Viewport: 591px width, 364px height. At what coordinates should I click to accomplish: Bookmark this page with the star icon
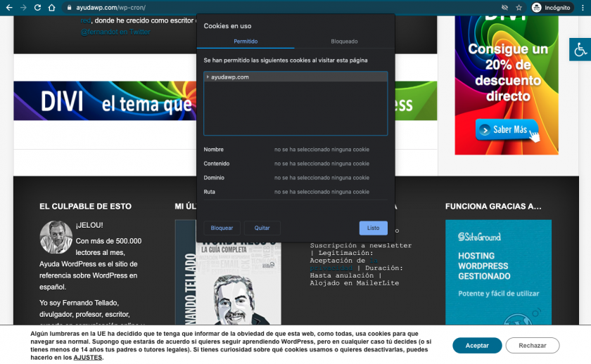[519, 7]
